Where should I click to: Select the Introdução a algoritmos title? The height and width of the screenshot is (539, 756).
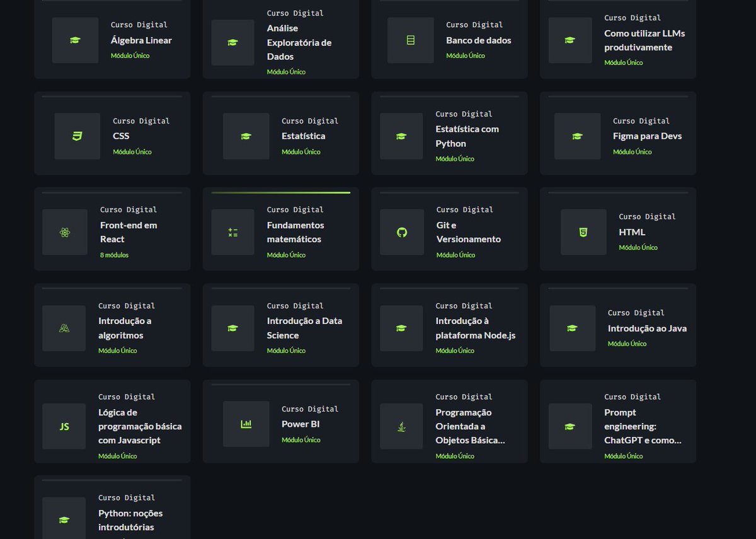(125, 328)
